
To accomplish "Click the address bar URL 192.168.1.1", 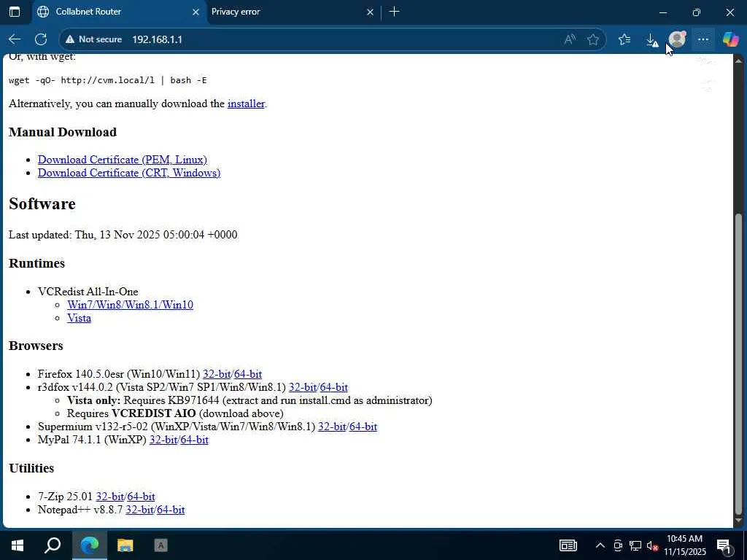I will [x=158, y=39].
